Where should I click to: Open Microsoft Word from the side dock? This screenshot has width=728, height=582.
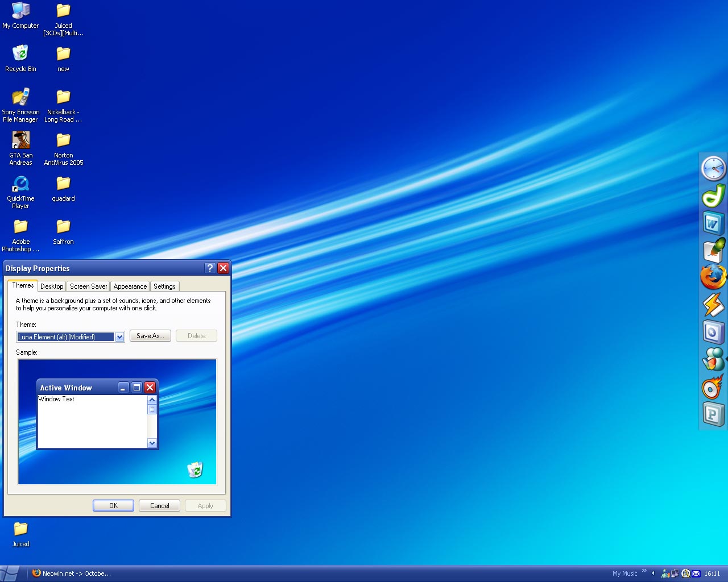[714, 223]
